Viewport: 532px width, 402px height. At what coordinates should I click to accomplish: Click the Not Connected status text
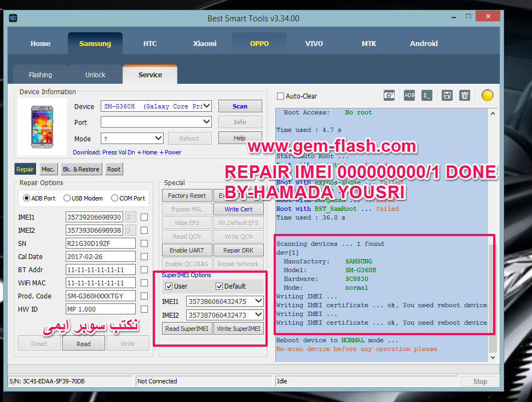[x=157, y=381]
